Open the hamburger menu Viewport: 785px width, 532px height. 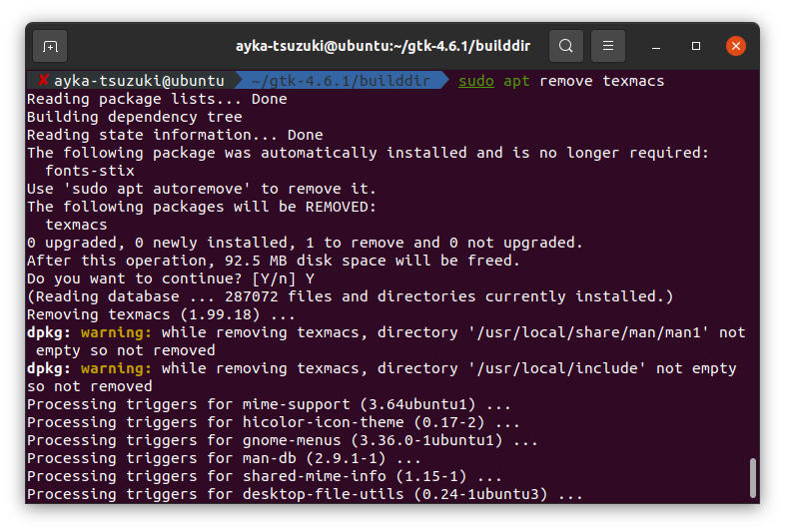click(608, 46)
